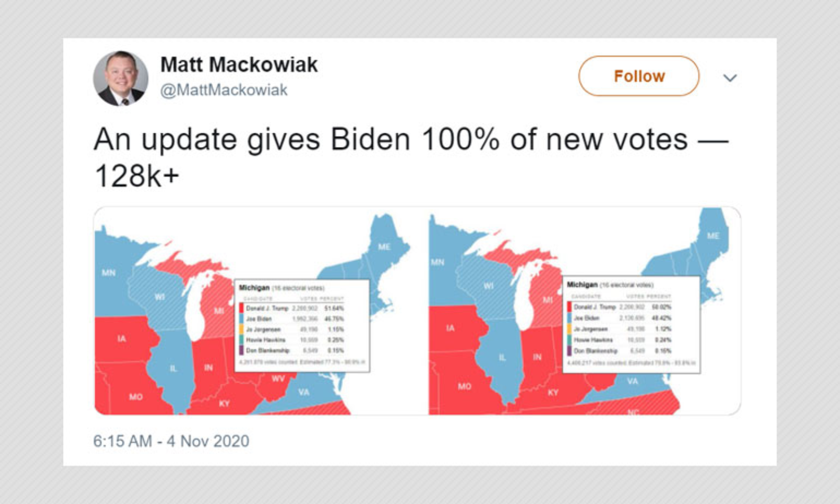This screenshot has width=840, height=504.
Task: Click the ME state on the right map
Action: coord(713,236)
